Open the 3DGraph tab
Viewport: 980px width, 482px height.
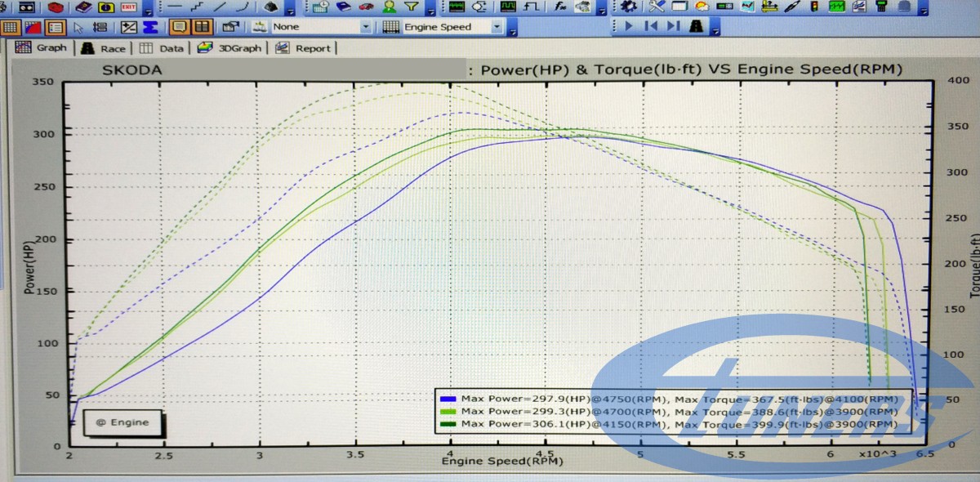[229, 48]
